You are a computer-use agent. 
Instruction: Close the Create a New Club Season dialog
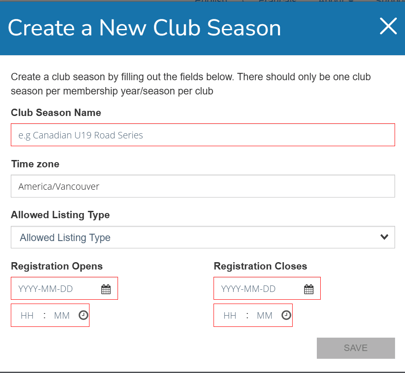(x=388, y=26)
